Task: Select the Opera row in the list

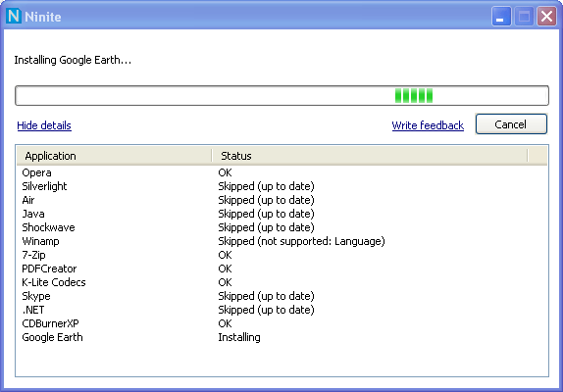Action: click(x=281, y=172)
